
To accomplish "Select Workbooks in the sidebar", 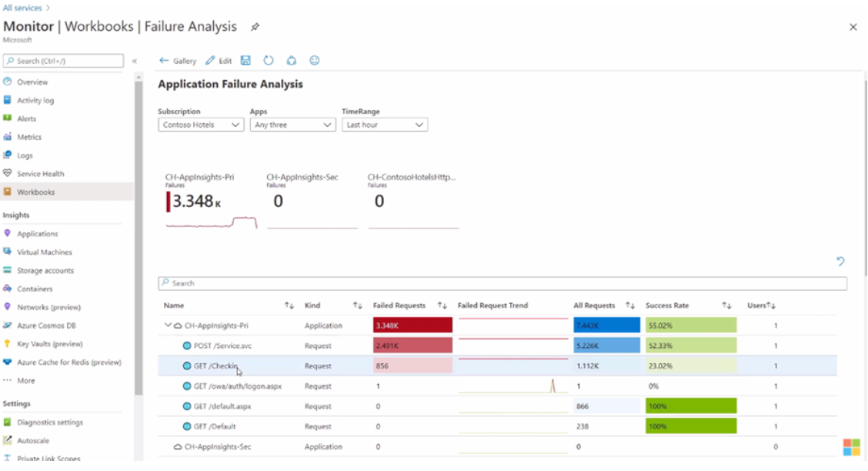I will point(35,192).
